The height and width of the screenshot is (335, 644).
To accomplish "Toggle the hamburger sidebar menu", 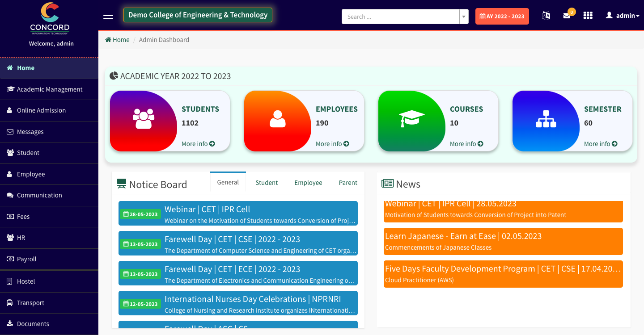I will pos(108,17).
